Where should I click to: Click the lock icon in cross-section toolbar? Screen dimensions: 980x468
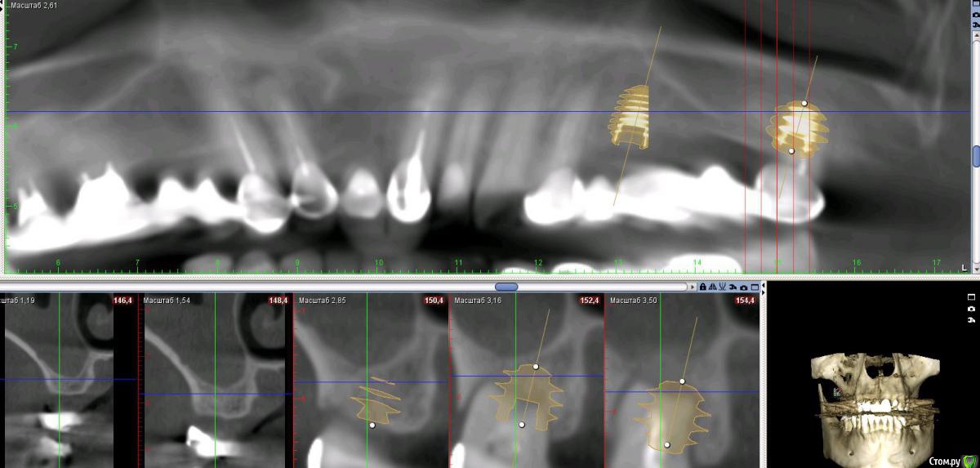[703, 287]
